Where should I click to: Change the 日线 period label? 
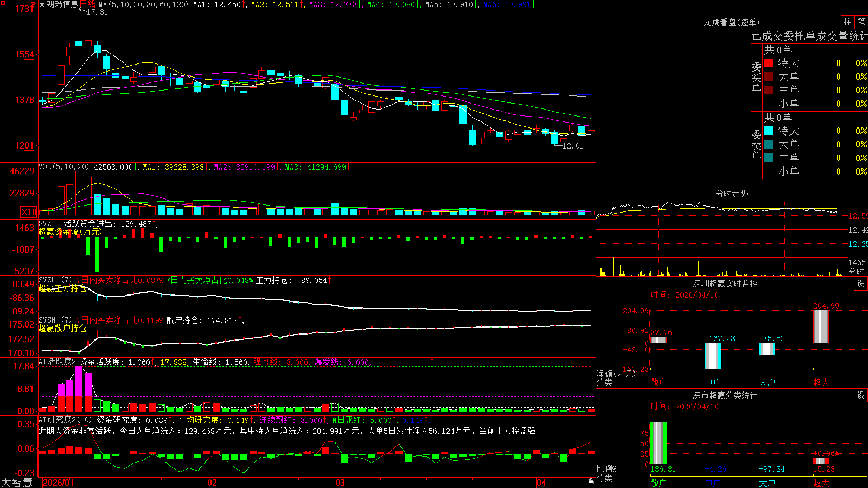(x=87, y=4)
